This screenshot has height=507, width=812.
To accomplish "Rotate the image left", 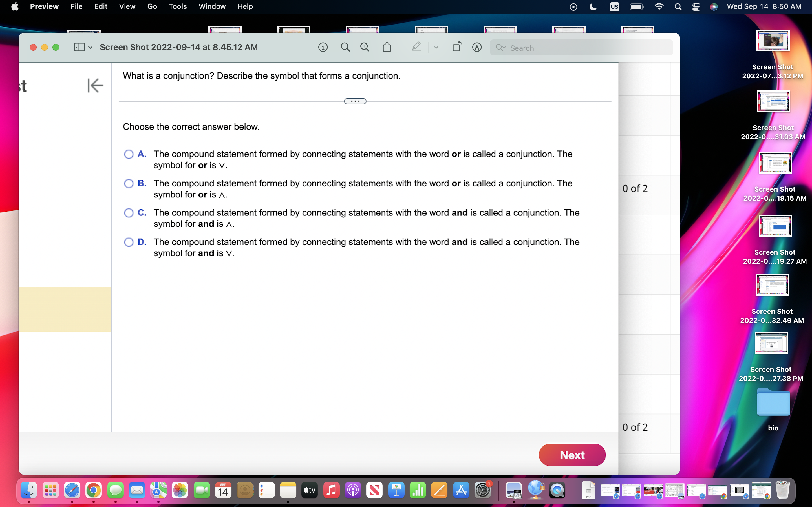I will [456, 47].
